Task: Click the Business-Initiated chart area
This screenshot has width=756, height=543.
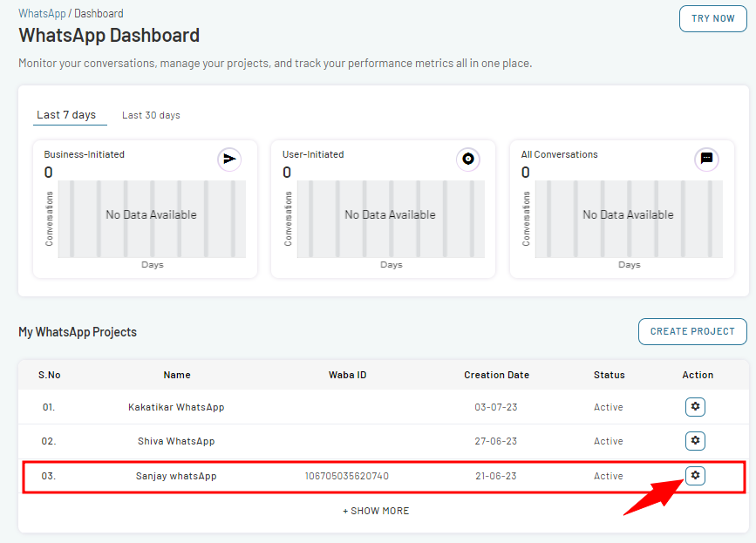Action: tap(152, 220)
